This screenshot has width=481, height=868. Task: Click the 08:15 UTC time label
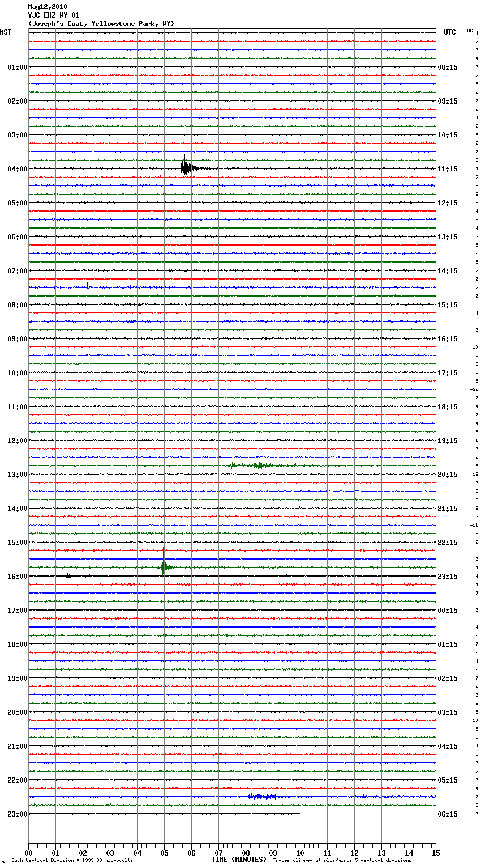(x=448, y=67)
